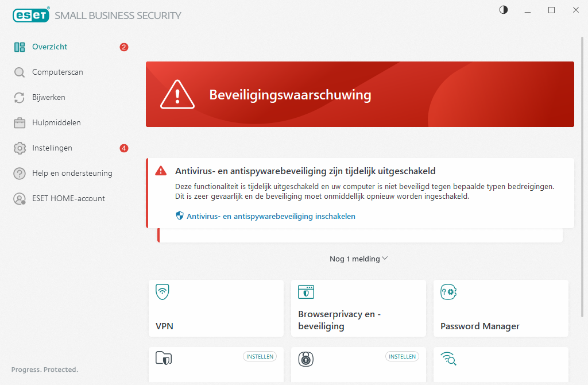Screen dimensions: 588x385
Task: Open the Browserprivacy en -beveiliging tile
Action: (x=358, y=308)
